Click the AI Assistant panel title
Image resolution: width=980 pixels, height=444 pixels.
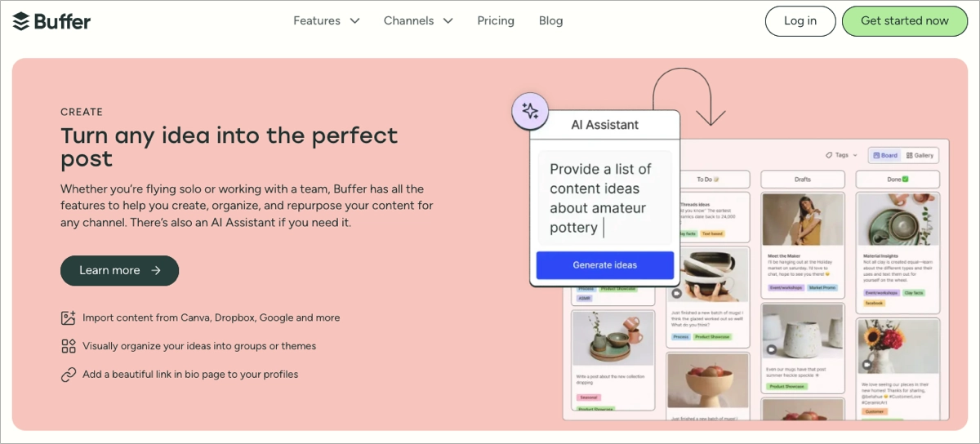(605, 125)
